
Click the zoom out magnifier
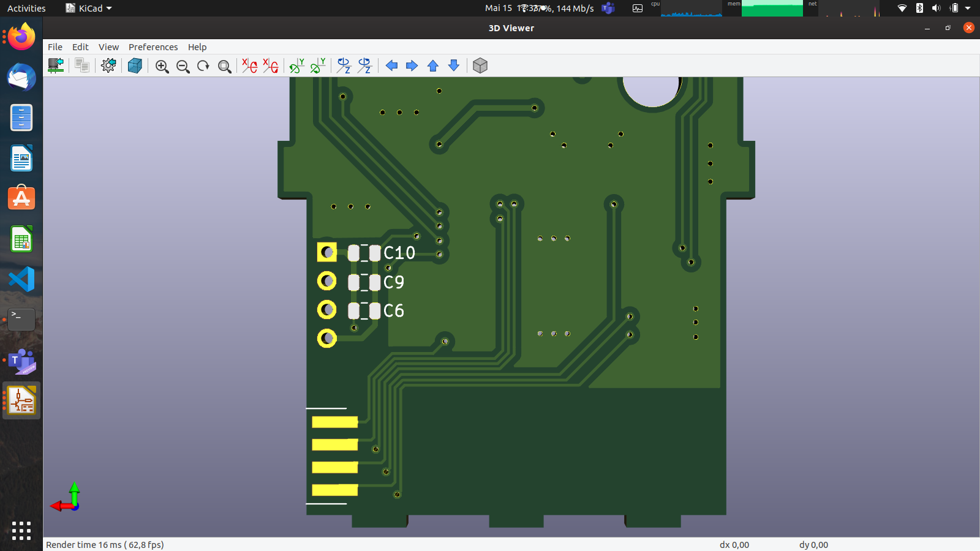(183, 66)
